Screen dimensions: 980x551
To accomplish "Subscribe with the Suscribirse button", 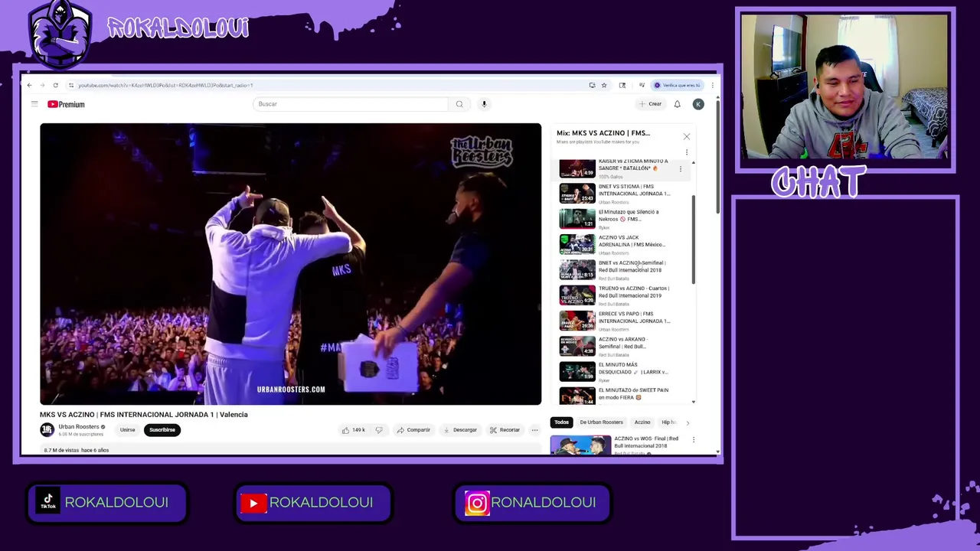I will tap(162, 430).
